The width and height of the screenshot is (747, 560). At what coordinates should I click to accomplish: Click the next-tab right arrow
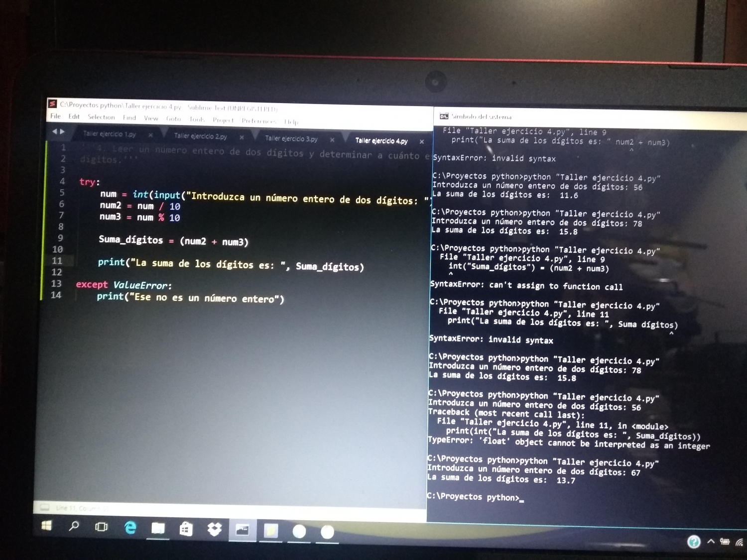coord(62,131)
